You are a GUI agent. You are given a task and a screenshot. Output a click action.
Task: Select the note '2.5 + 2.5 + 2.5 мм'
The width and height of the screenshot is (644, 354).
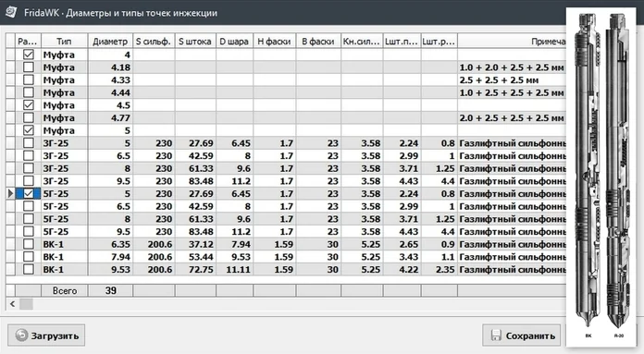[499, 79]
